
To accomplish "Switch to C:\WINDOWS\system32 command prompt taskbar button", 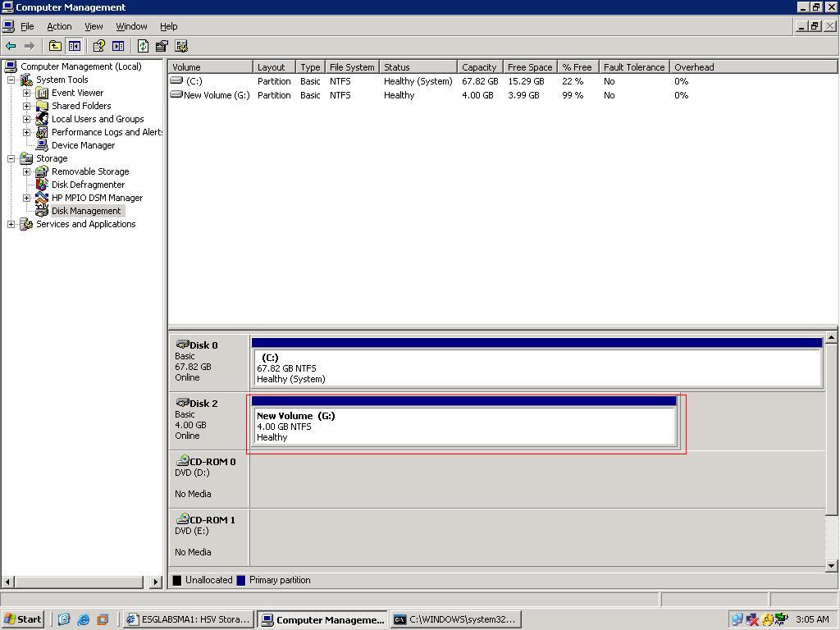I will 456,620.
